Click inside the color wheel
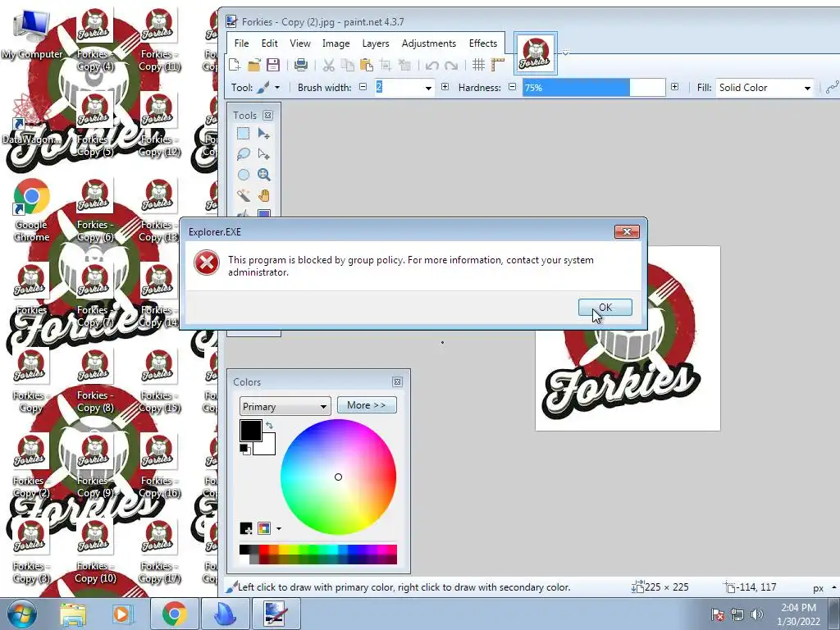This screenshot has height=630, width=840. point(338,477)
